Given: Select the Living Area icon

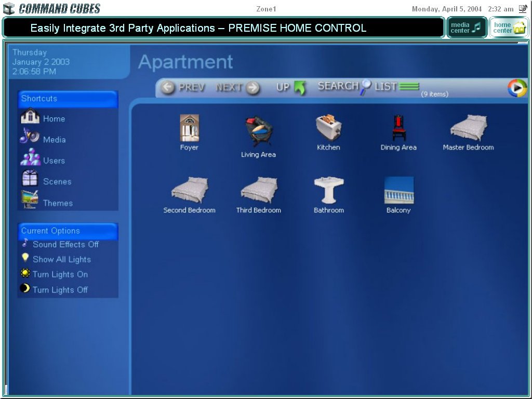Looking at the screenshot, I should click(x=258, y=132).
